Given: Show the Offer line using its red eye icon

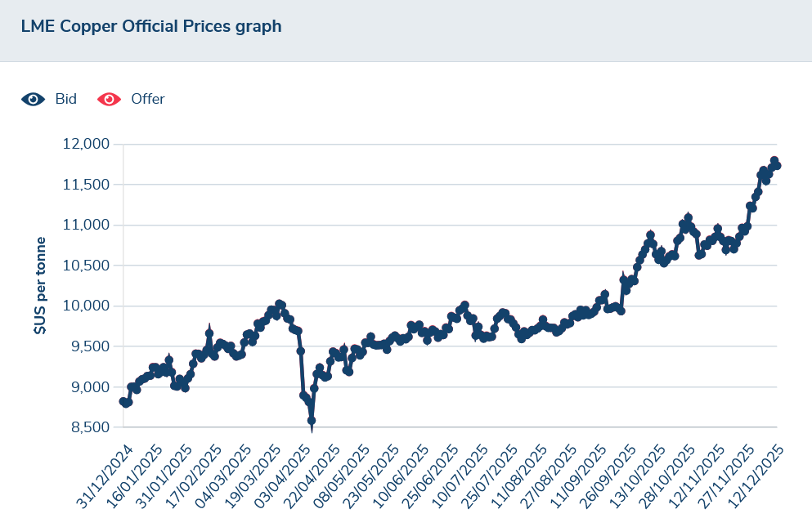Looking at the screenshot, I should (107, 99).
